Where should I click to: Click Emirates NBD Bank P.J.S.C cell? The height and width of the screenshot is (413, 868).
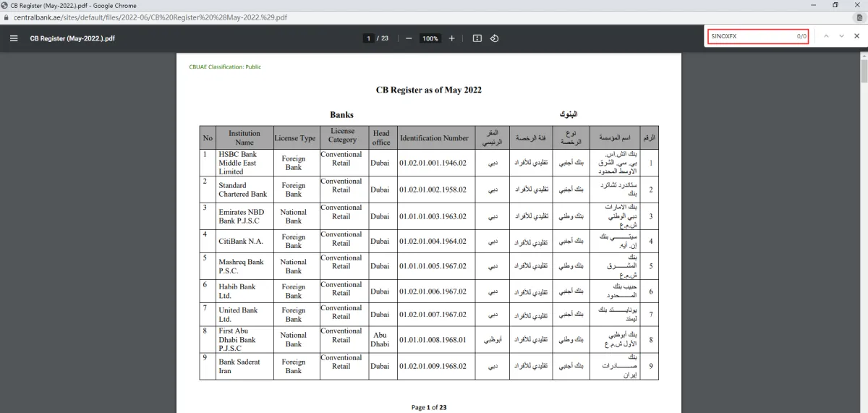pyautogui.click(x=244, y=216)
